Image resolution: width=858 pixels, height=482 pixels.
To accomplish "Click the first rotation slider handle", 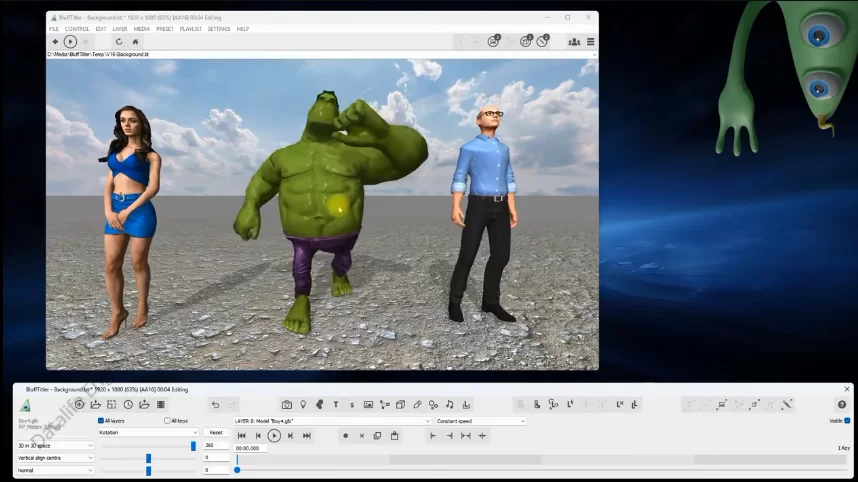I will tap(193, 446).
